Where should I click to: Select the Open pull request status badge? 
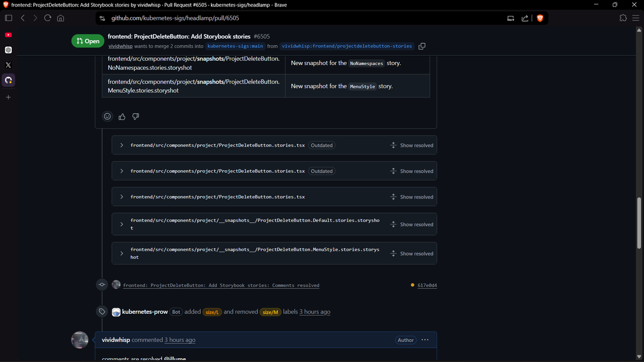88,41
